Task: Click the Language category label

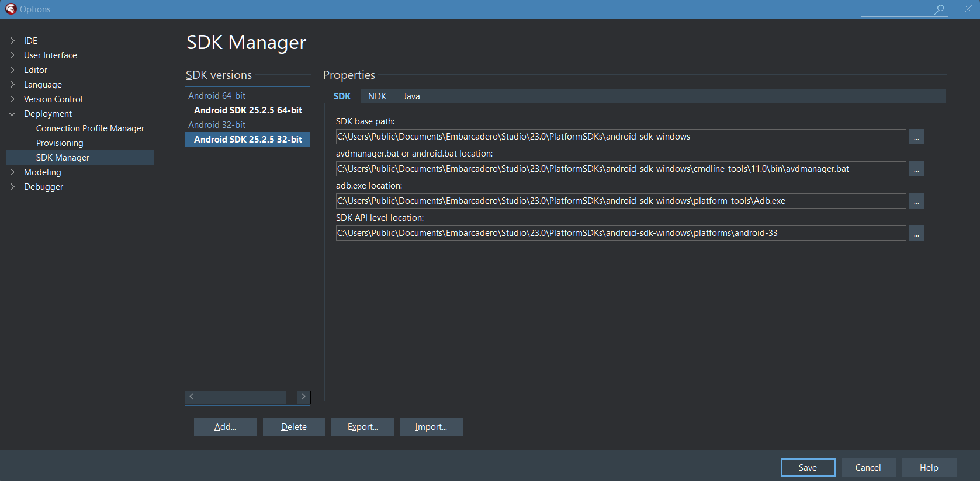Action: click(x=43, y=85)
